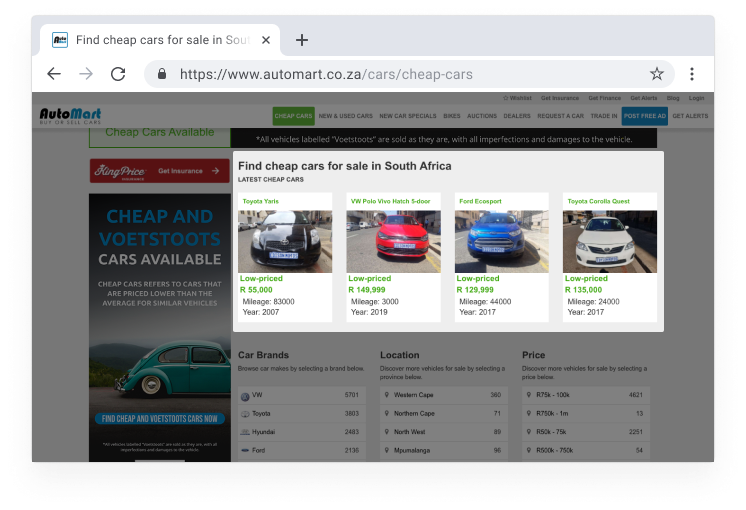Open the Blog link
The height and width of the screenshot is (510, 746).
click(673, 98)
